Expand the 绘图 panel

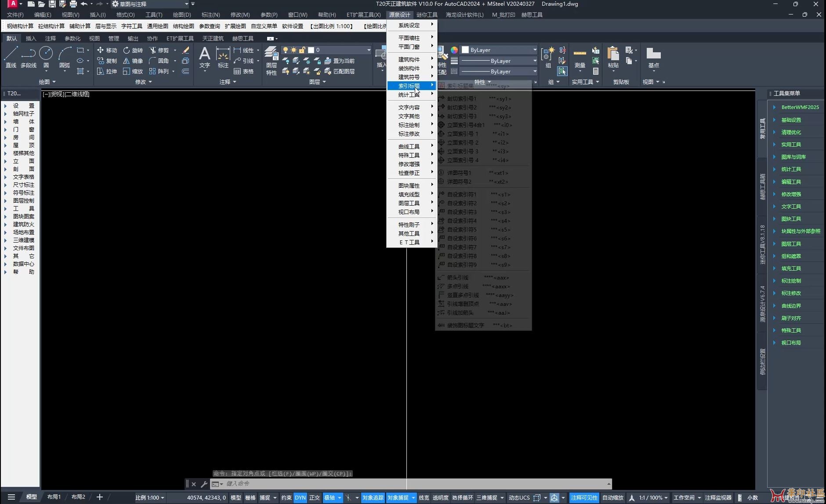pyautogui.click(x=47, y=82)
